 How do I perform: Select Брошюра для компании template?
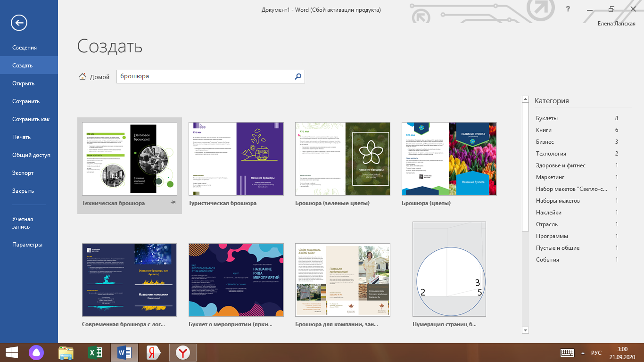(x=343, y=280)
